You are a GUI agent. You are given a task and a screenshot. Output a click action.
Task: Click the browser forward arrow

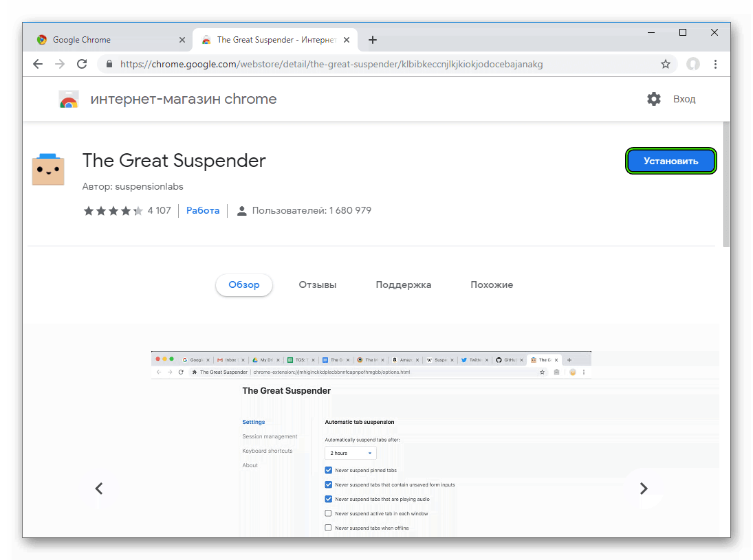(60, 65)
